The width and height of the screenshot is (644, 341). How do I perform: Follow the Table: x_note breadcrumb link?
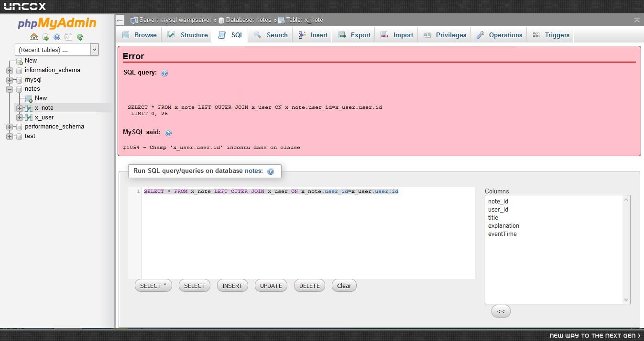click(305, 20)
